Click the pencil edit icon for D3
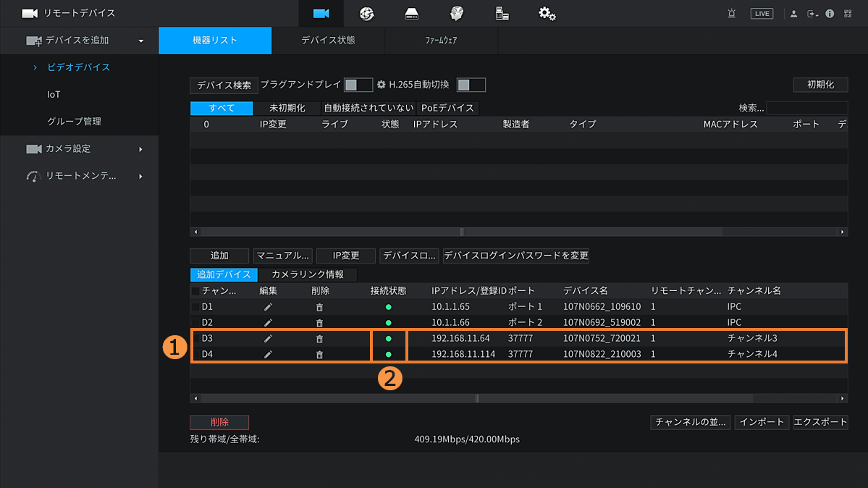 (268, 339)
